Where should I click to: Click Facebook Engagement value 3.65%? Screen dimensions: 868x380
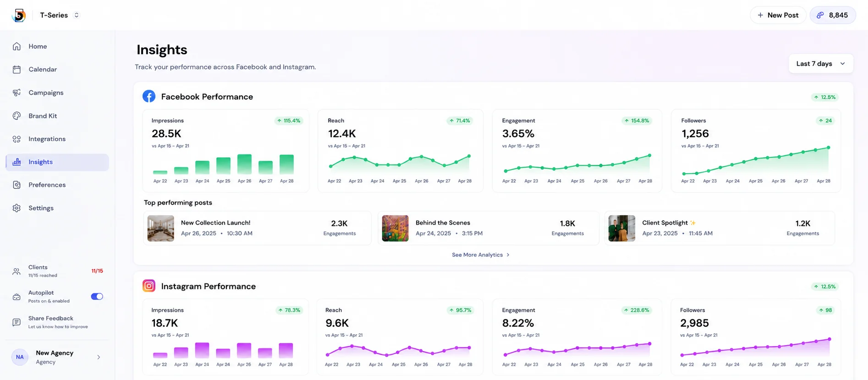click(518, 134)
